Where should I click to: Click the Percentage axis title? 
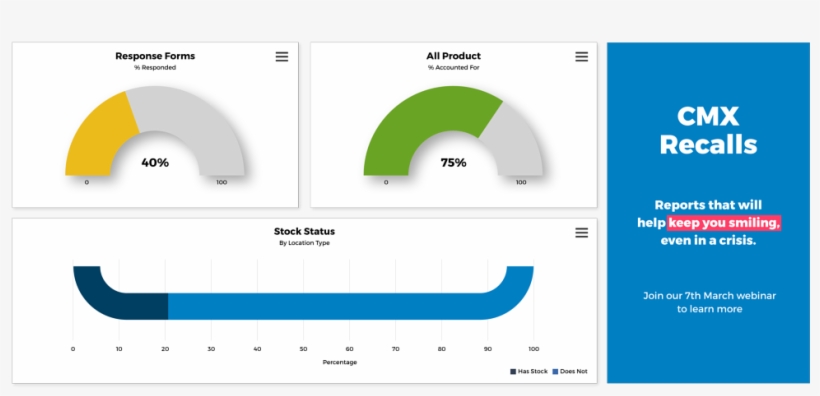[340, 362]
